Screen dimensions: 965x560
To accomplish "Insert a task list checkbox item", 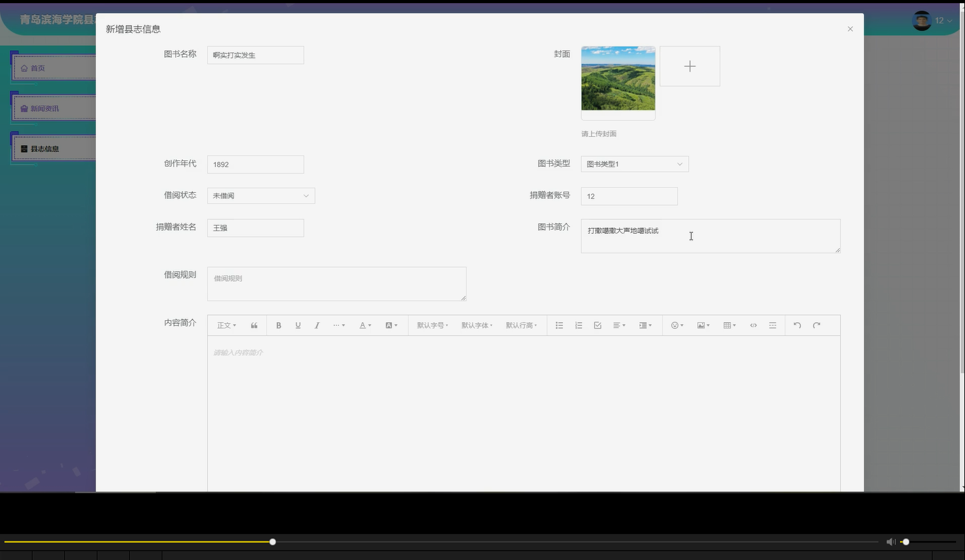I will tap(597, 325).
